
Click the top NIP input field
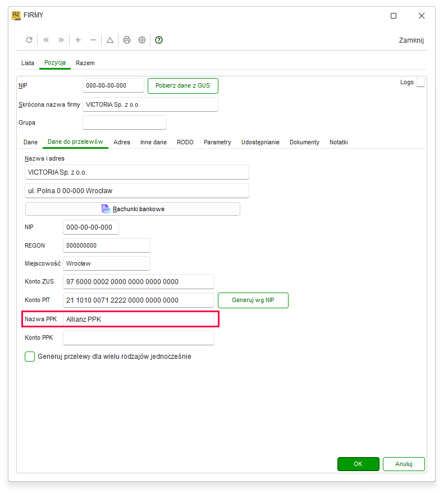click(x=113, y=85)
